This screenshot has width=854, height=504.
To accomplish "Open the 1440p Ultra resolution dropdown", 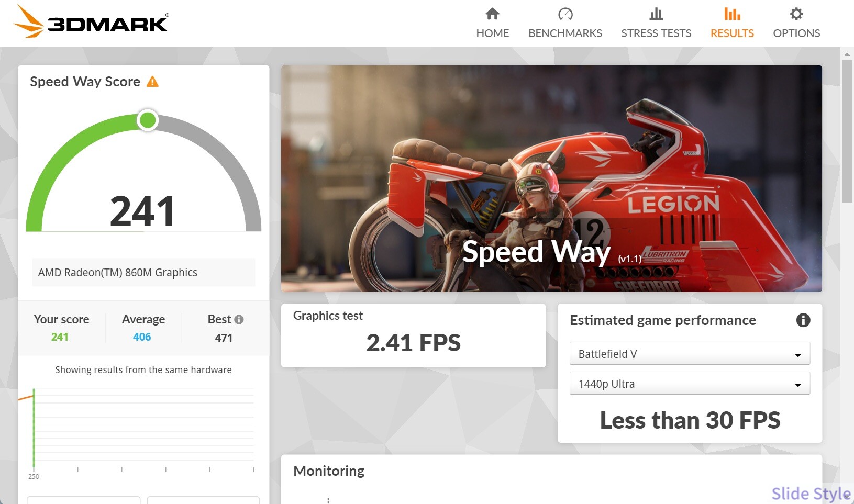I will click(690, 384).
